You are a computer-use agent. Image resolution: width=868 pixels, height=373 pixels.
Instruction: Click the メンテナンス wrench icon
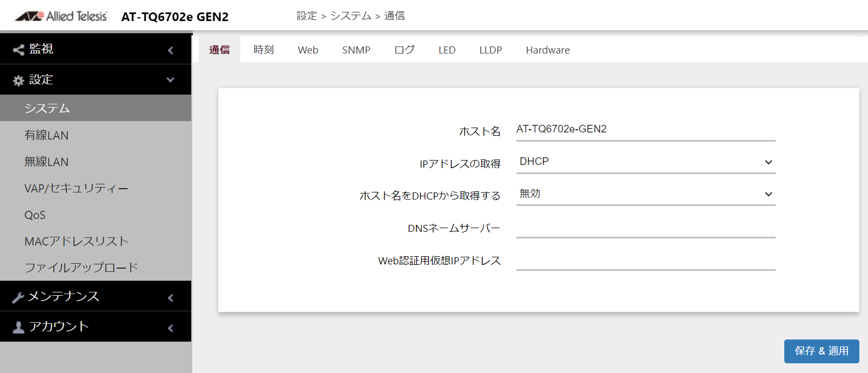click(18, 297)
